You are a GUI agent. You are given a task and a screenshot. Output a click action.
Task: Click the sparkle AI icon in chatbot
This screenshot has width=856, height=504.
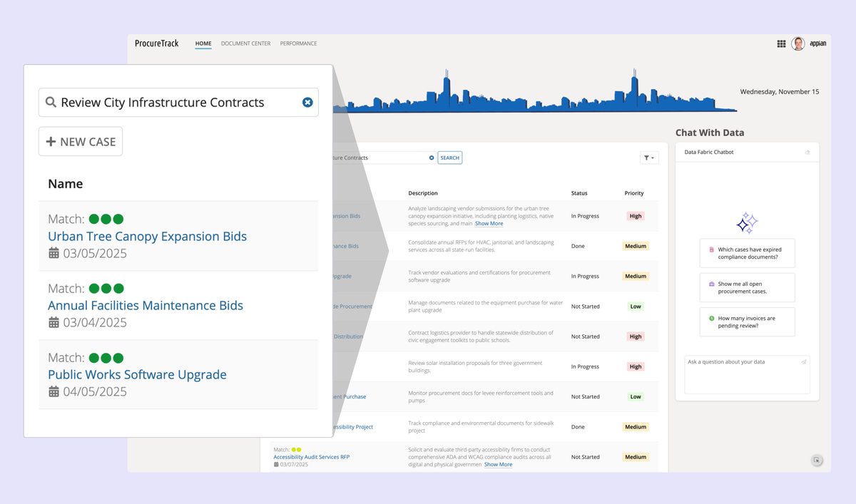[747, 222]
